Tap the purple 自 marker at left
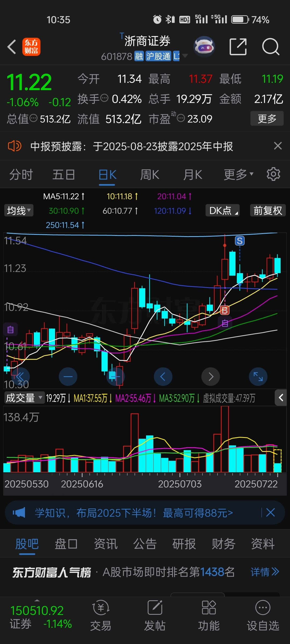 pyautogui.click(x=10, y=330)
